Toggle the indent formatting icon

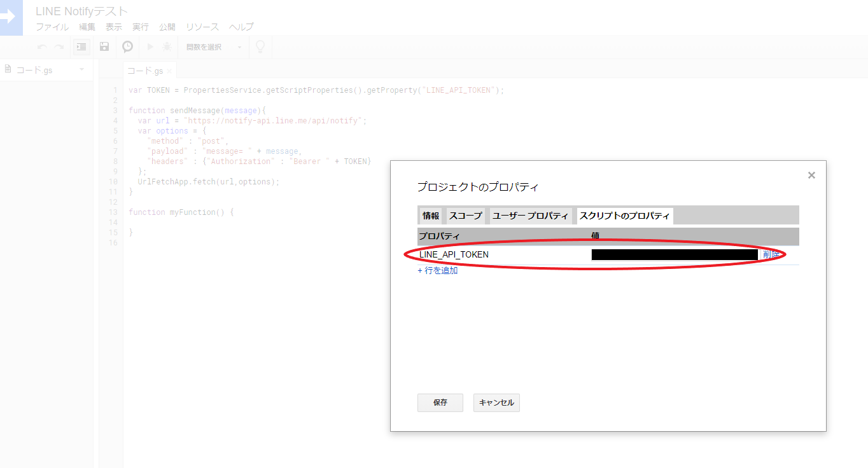click(x=81, y=46)
